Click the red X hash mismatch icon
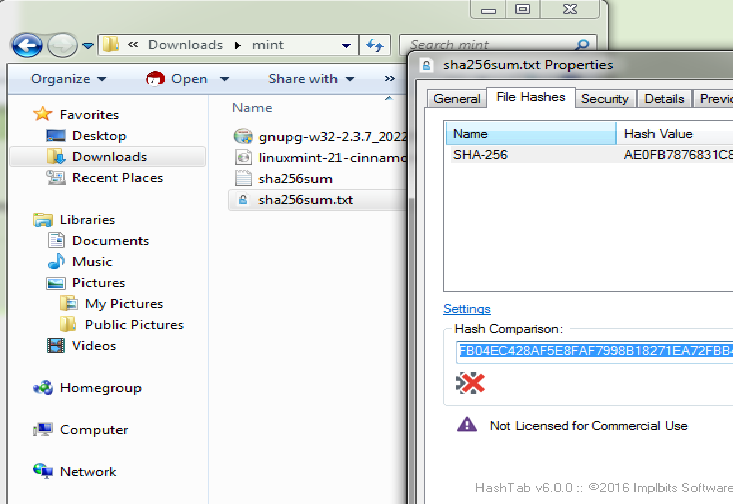Screen dimensions: 733x504 click(x=470, y=383)
